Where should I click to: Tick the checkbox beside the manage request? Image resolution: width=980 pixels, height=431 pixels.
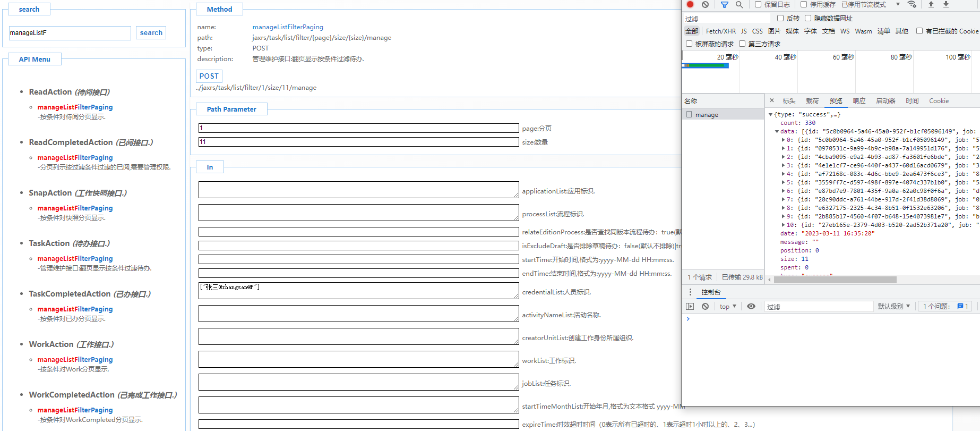coord(689,114)
